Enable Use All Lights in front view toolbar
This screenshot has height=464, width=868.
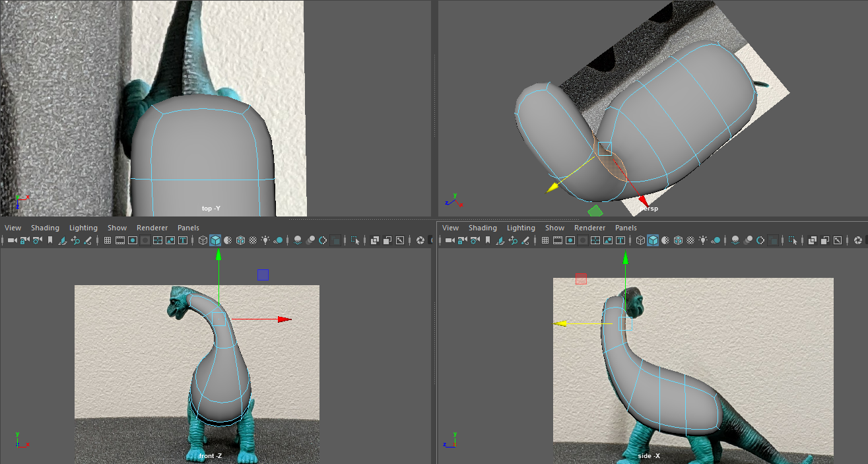265,240
